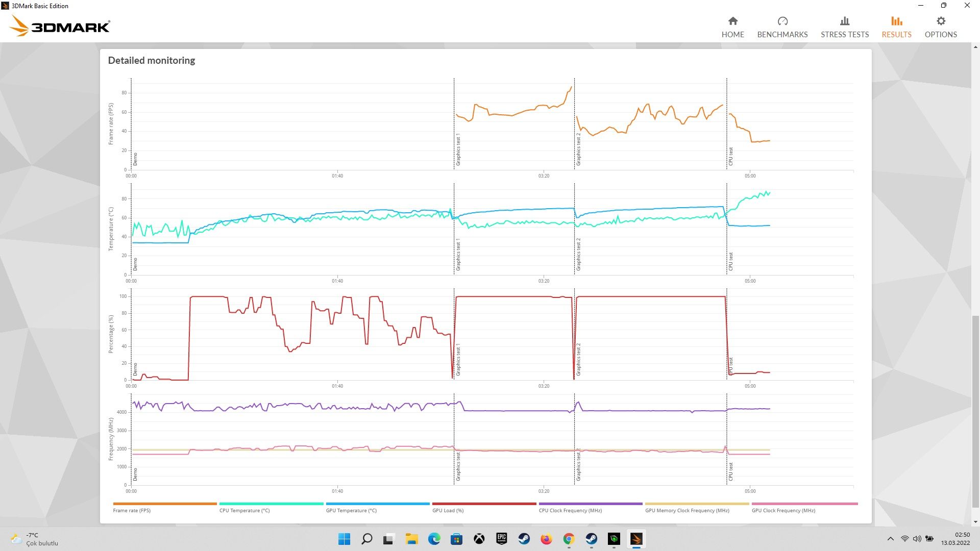
Task: Hide GPU Load (%) series via legend
Action: click(448, 510)
